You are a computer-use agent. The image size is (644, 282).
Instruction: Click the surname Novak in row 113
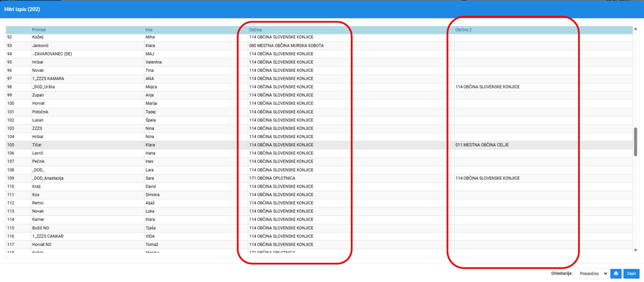tap(37, 211)
